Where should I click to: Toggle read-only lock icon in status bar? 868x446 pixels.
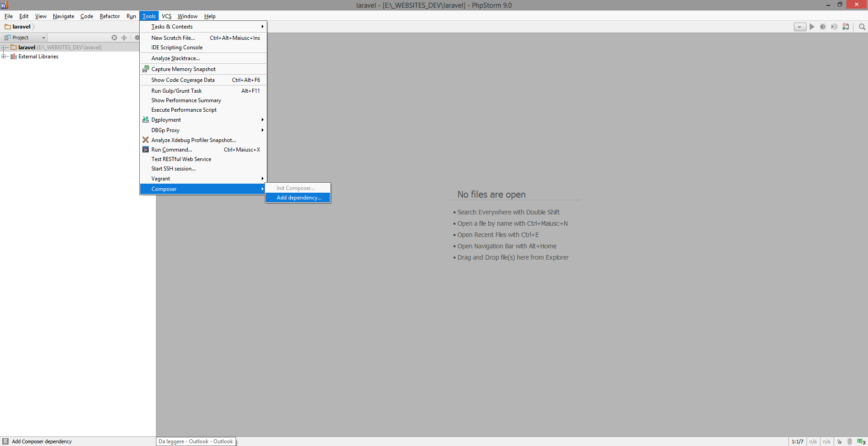pyautogui.click(x=839, y=441)
